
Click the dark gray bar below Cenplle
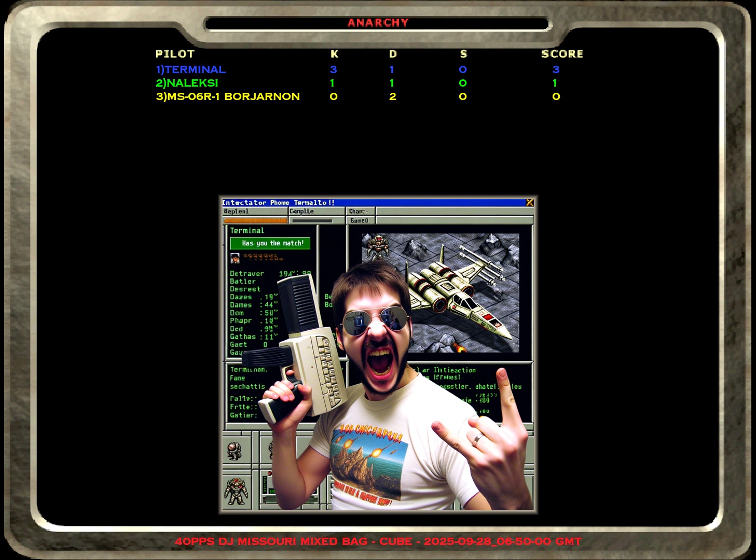[312, 220]
